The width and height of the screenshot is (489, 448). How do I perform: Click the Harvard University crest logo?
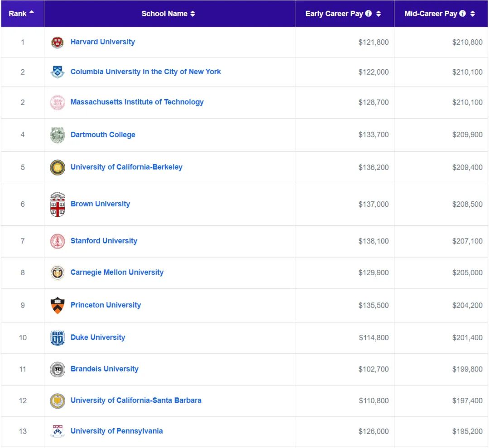(58, 43)
